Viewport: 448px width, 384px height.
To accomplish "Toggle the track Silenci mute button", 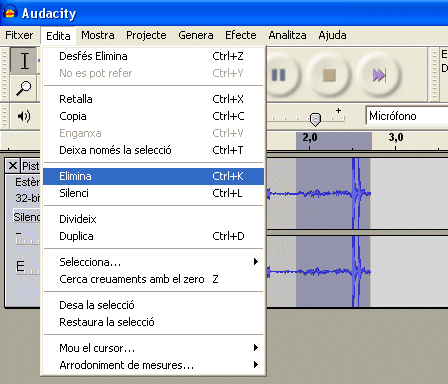I will pyautogui.click(x=27, y=217).
